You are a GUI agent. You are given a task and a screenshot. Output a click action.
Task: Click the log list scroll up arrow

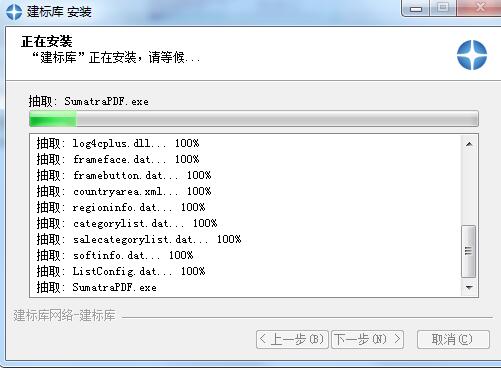click(x=469, y=144)
